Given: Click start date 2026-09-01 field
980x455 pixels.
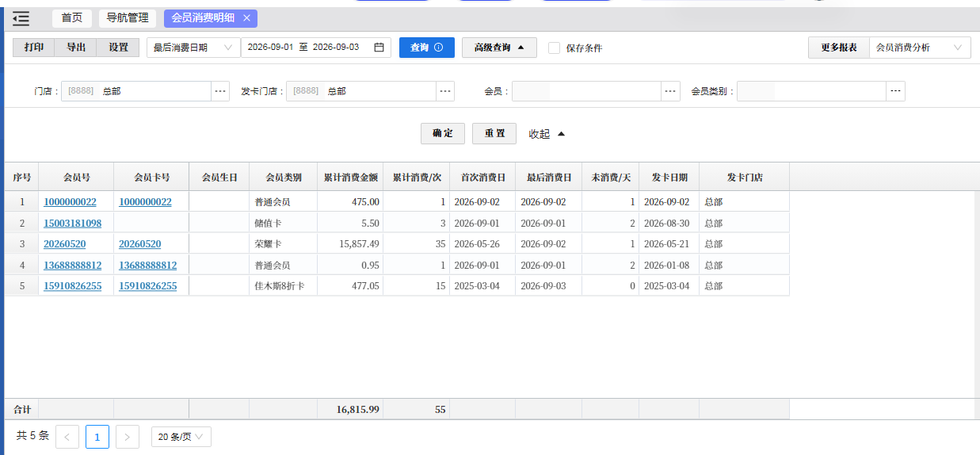Looking at the screenshot, I should point(270,48).
